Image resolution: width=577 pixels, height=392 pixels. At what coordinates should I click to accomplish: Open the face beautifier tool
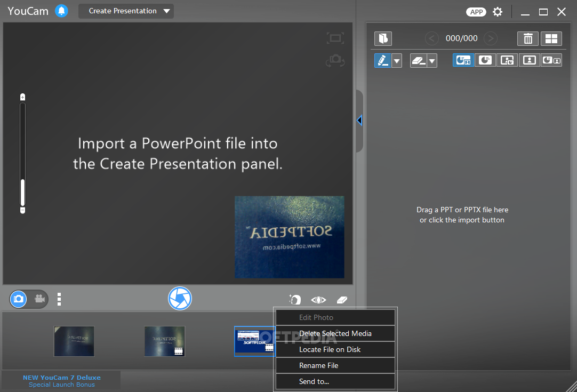pyautogui.click(x=295, y=300)
